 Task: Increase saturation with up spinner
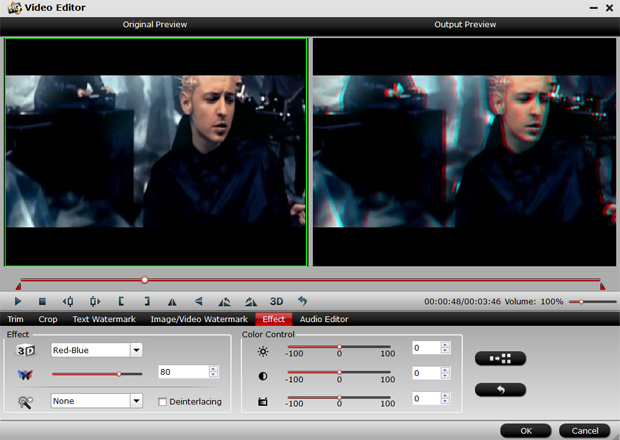coord(445,396)
